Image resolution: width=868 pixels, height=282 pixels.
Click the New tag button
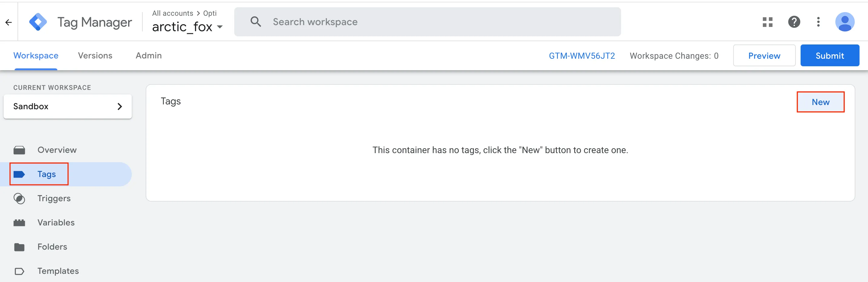click(x=820, y=102)
